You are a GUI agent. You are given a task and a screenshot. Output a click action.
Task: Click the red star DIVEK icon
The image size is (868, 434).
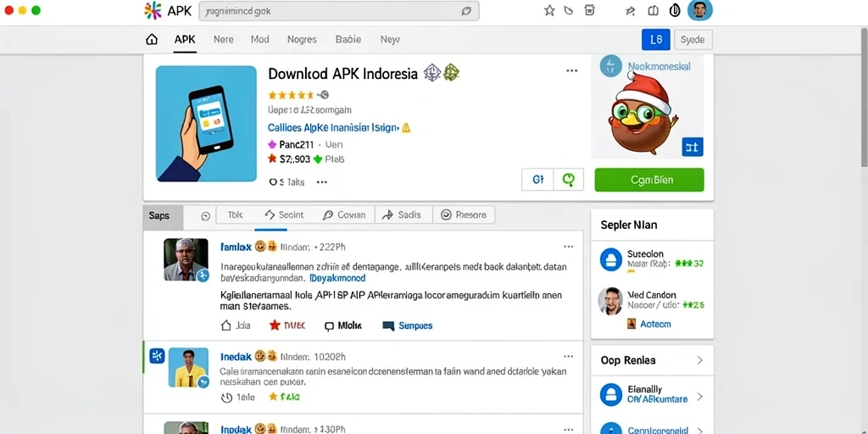[x=275, y=325]
